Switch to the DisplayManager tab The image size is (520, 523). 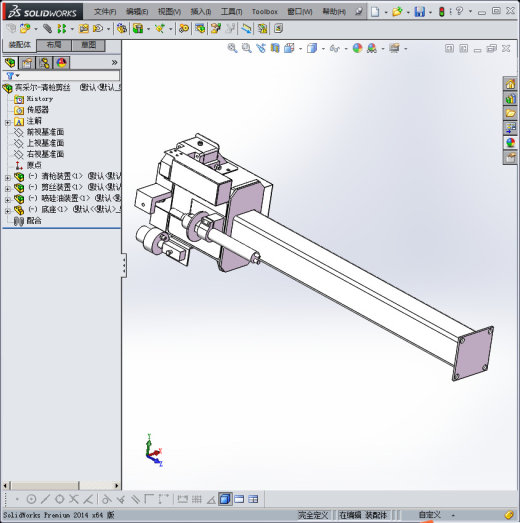pos(61,63)
